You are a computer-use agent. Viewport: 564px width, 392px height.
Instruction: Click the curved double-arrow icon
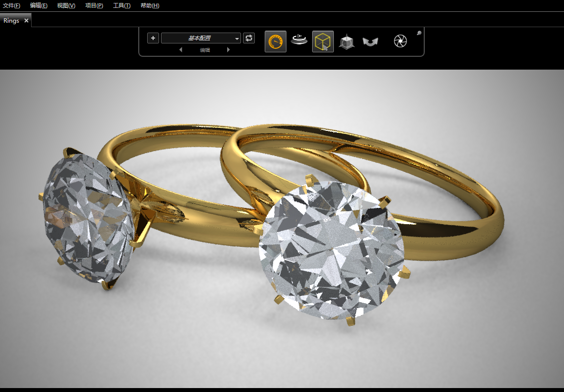[x=370, y=42]
